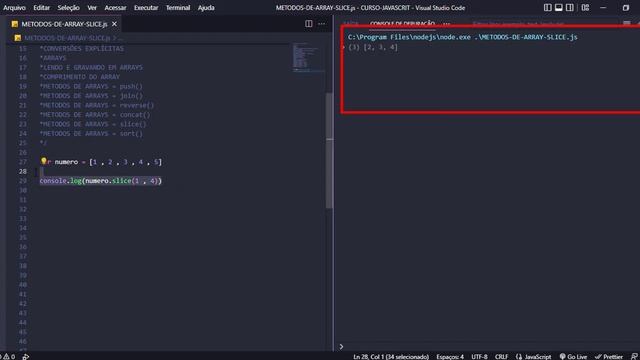
Task: Open the Seleção menu
Action: click(68, 8)
